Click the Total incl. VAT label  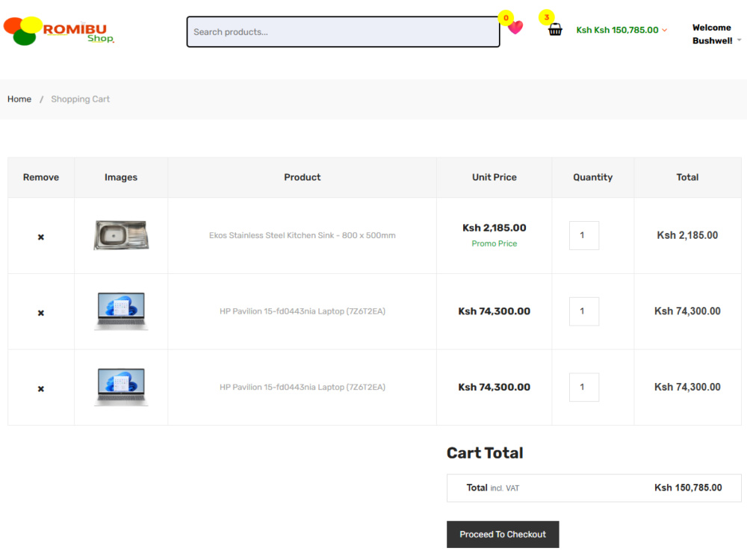tap(492, 488)
